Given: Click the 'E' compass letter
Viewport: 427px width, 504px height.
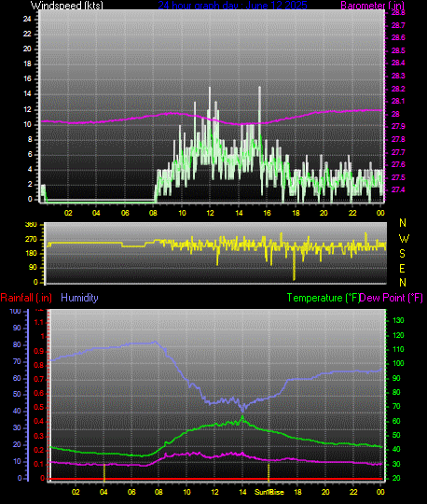Looking at the screenshot, I should [x=402, y=269].
